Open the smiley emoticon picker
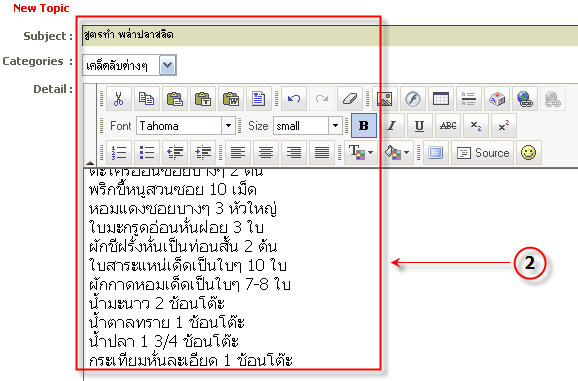Viewport: 578px width, 381px height. pos(529,152)
